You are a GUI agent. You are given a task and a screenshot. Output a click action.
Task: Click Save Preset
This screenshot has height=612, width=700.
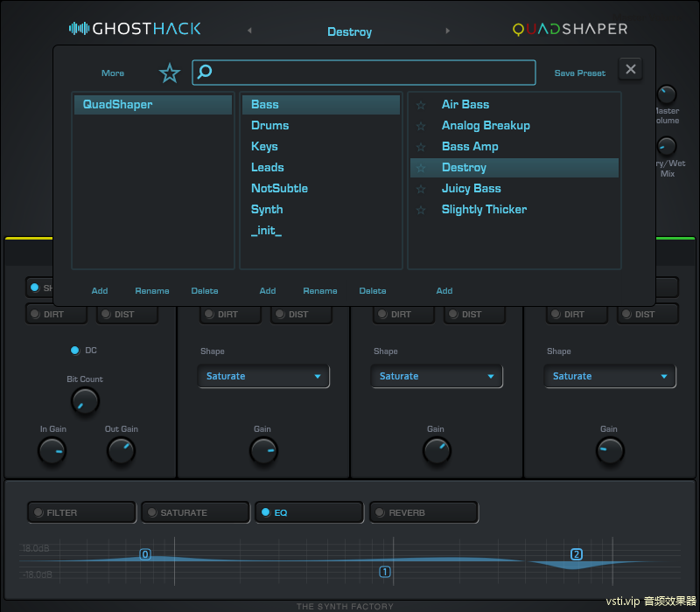coord(579,73)
